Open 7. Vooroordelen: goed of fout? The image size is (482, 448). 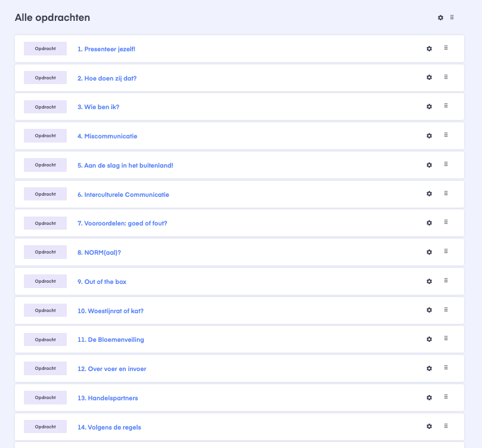point(122,223)
